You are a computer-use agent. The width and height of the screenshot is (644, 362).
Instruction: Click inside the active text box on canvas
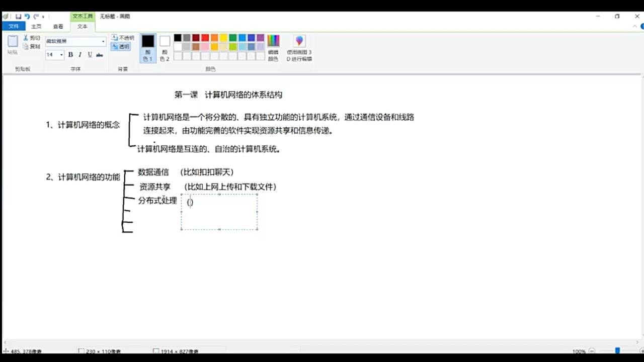[219, 212]
